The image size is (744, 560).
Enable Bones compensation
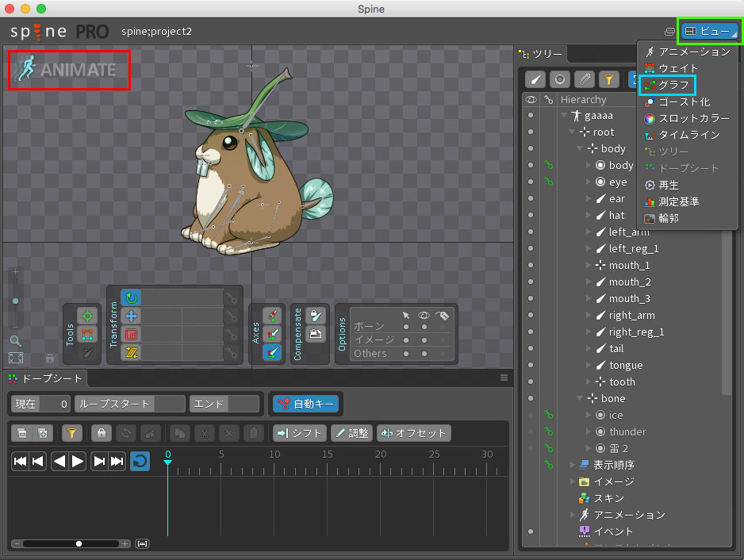point(316,316)
